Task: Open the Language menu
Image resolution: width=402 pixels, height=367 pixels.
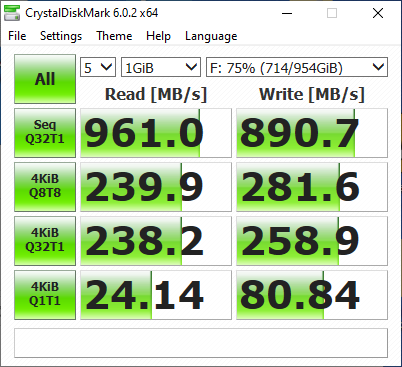Action: 211,36
